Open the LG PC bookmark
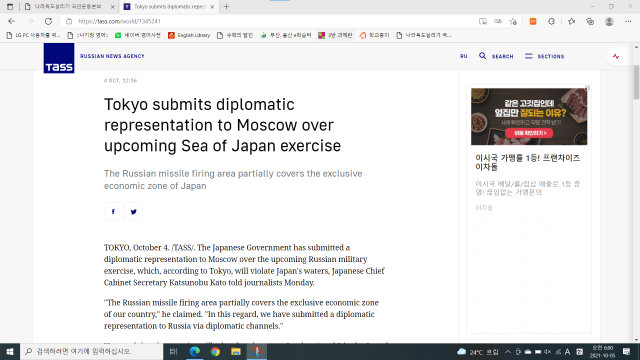The image size is (640, 360). coord(33,36)
